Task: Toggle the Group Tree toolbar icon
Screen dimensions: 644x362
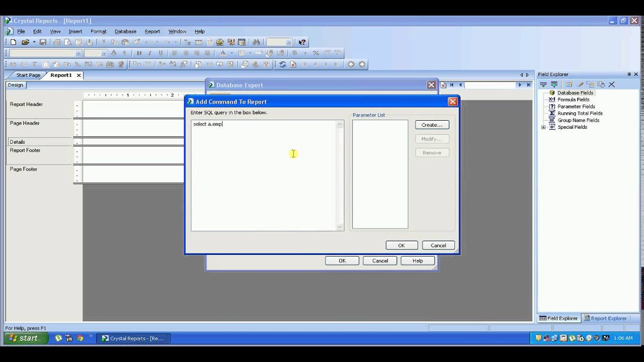Action: [x=187, y=42]
